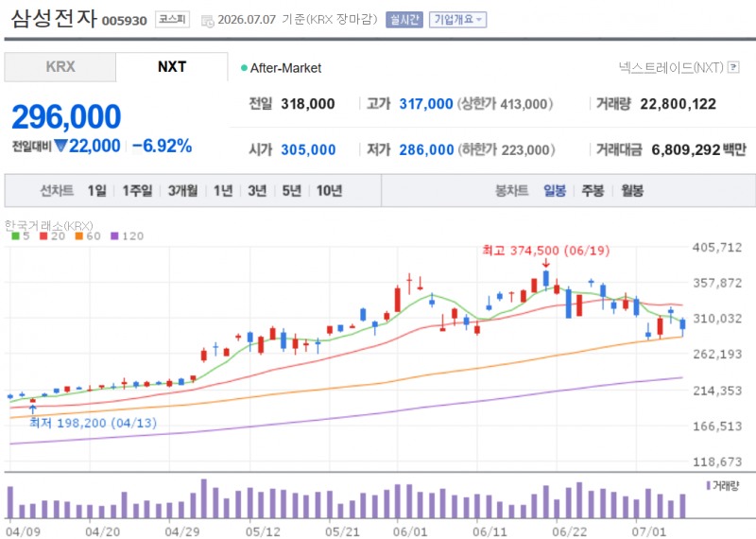Switch to the KRX tab

click(x=60, y=66)
